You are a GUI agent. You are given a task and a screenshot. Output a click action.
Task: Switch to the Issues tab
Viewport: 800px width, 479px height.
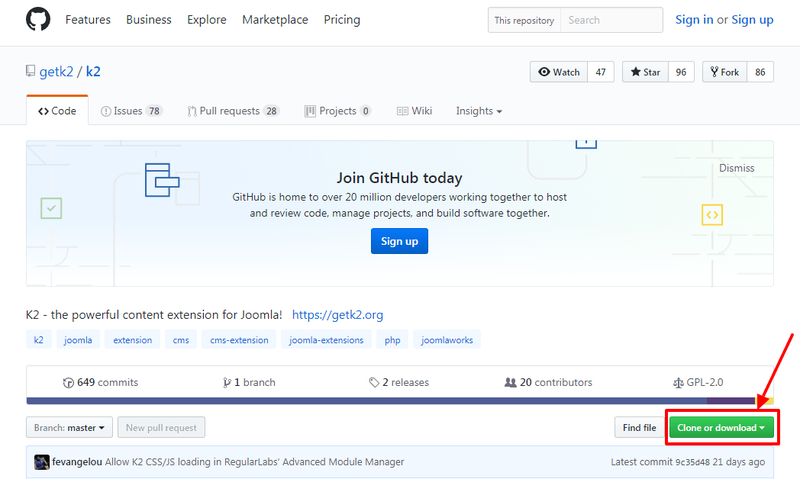coord(131,111)
